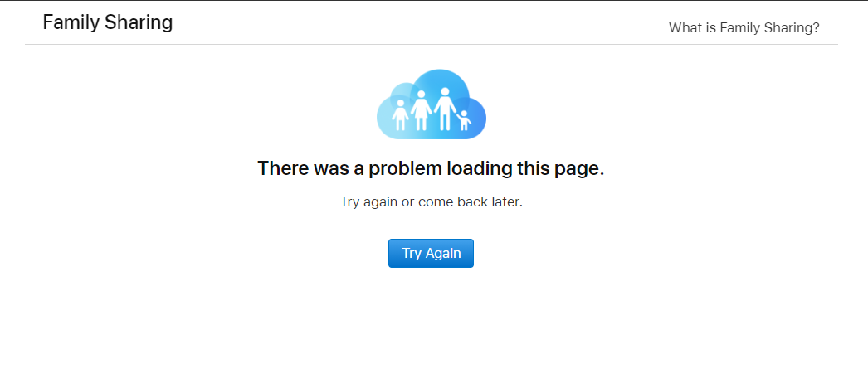The image size is (868, 374).
Task: Click the Try again or come back later text
Action: pyautogui.click(x=432, y=202)
